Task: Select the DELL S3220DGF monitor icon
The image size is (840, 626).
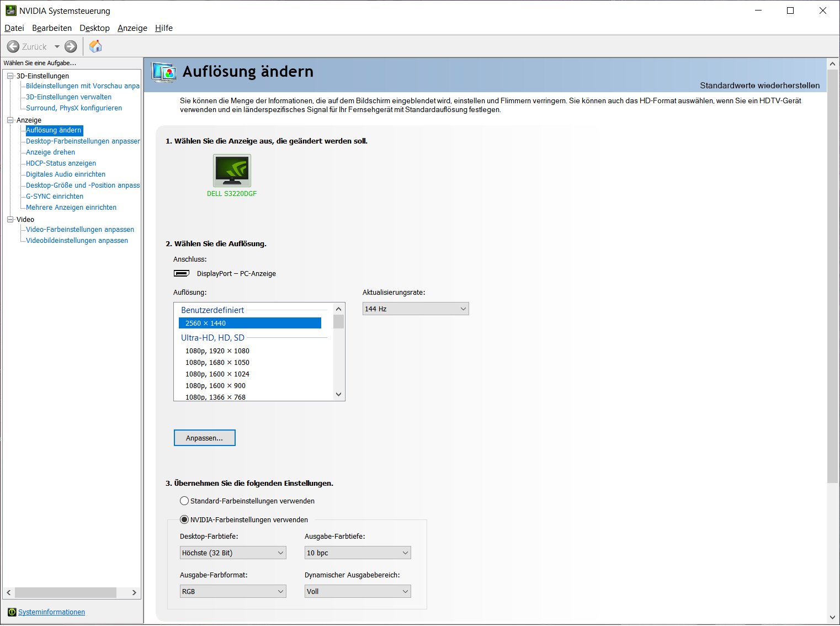Action: coord(232,171)
